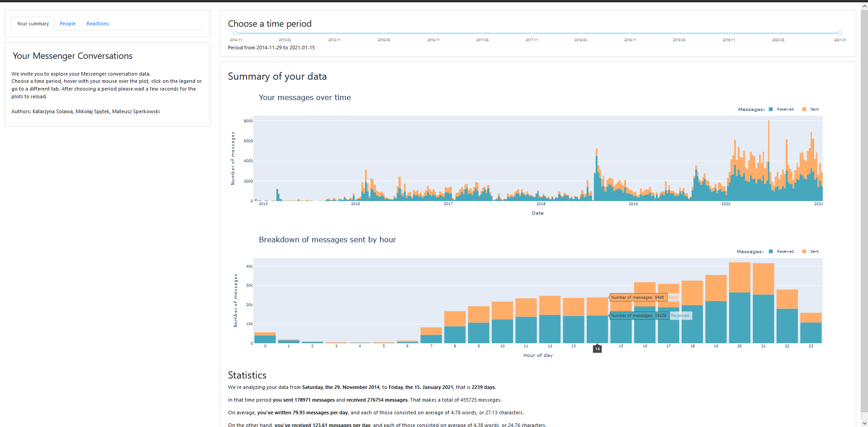
Task: Click the 'Period from 2014-11-29 to 2021-01-15' text
Action: [x=271, y=48]
